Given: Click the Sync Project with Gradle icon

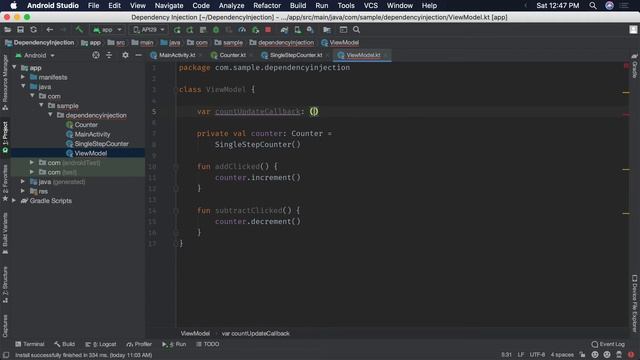Looking at the screenshot, I should tap(284, 30).
